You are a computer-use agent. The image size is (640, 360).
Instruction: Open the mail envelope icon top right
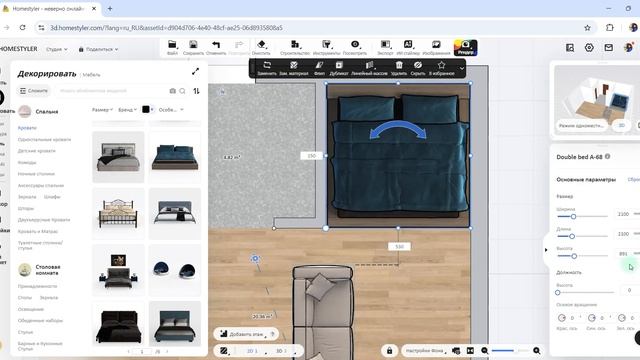tap(609, 47)
